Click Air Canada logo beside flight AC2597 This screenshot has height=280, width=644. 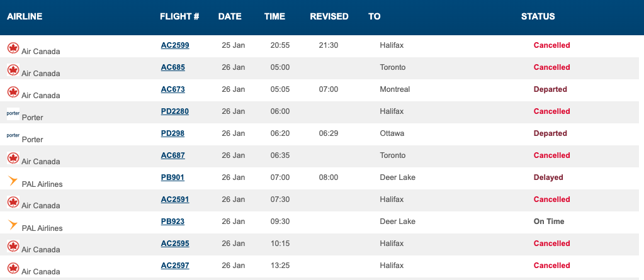(x=13, y=268)
